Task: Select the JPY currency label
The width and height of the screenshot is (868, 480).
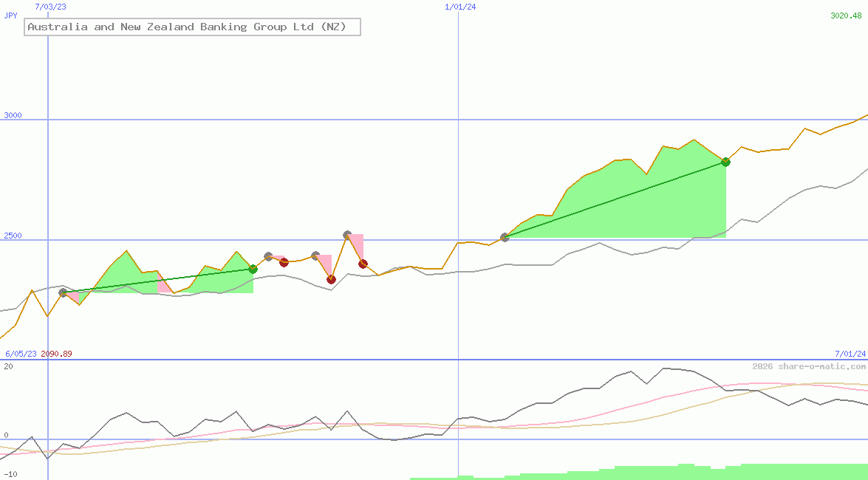Action: (x=10, y=16)
